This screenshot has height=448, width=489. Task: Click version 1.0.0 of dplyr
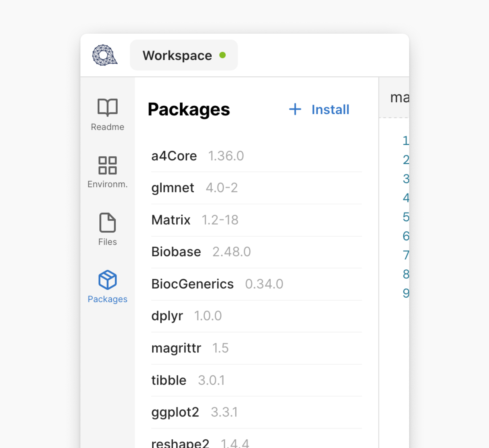coord(208,316)
